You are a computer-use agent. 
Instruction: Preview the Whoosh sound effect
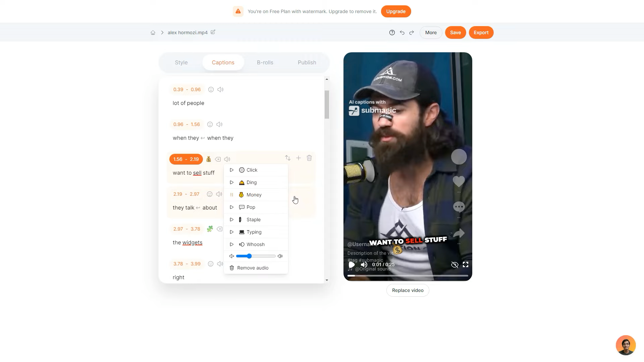231,244
